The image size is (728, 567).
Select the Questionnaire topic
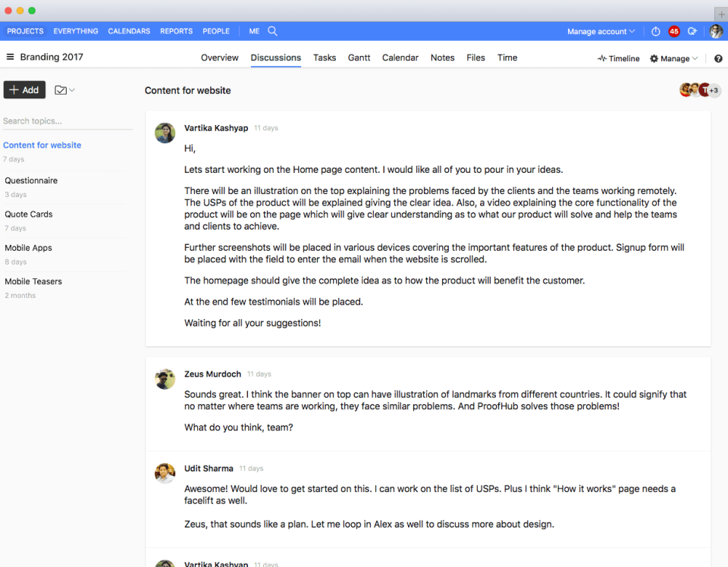[31, 180]
